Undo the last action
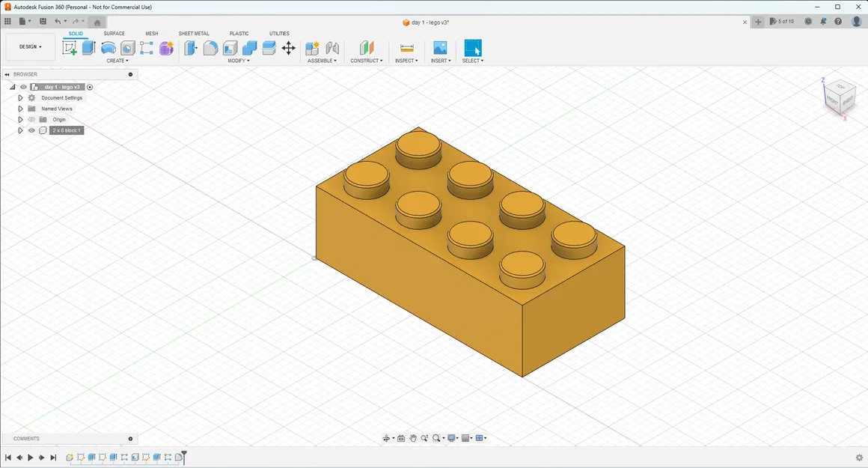Viewport: 868px width, 468px height. [x=58, y=21]
